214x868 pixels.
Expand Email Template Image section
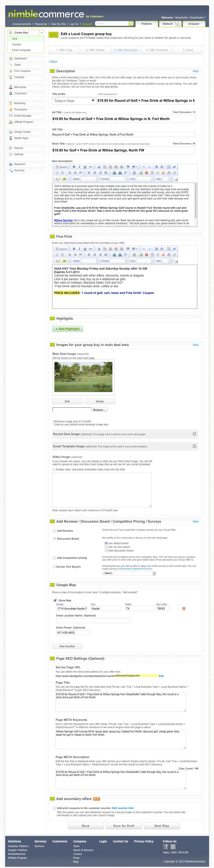click(194, 446)
